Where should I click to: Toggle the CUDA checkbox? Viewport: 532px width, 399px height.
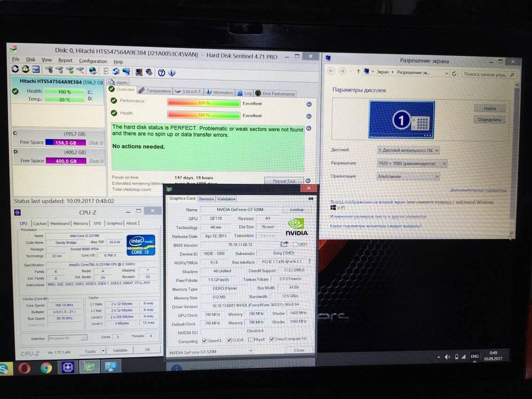point(229,340)
